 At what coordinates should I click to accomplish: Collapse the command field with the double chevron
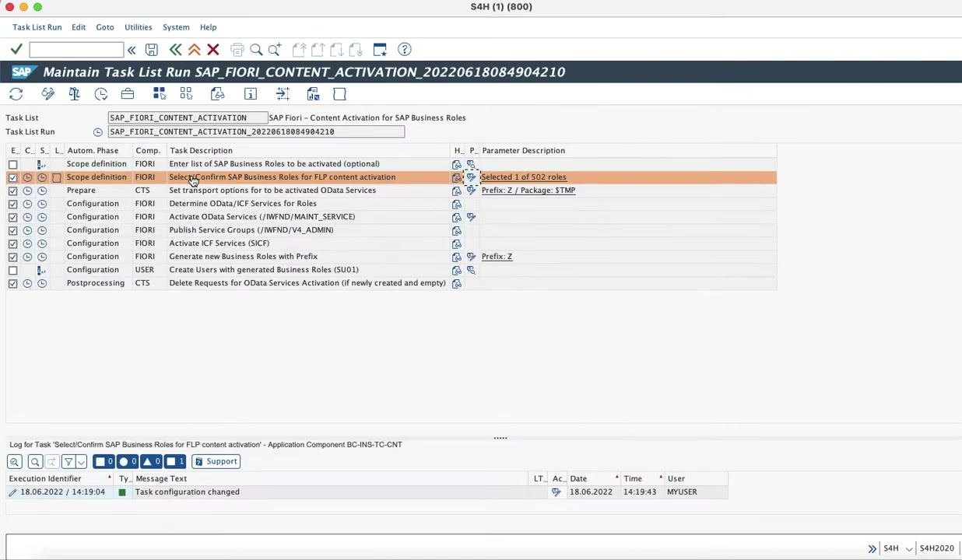(132, 50)
